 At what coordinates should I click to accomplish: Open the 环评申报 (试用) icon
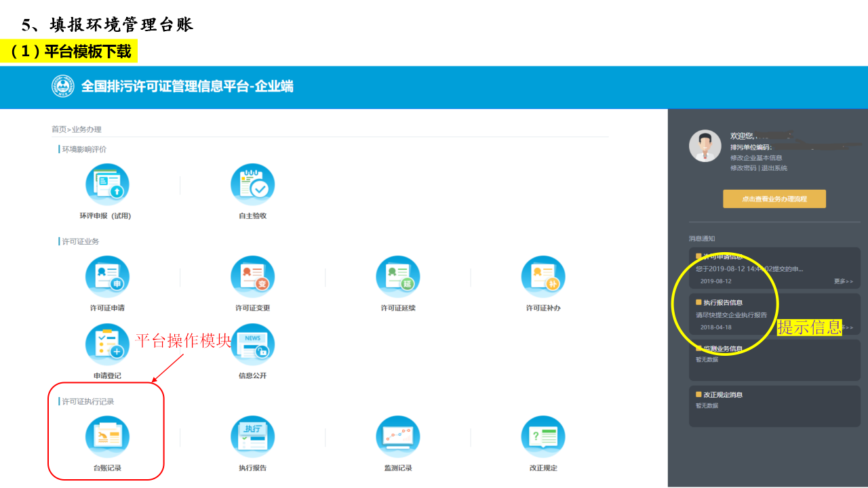coord(107,185)
